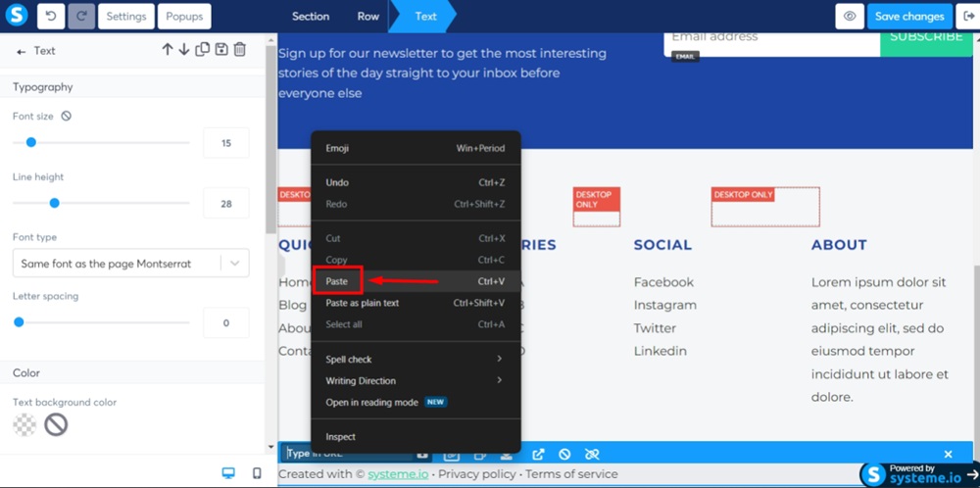980x488 pixels.
Task: Choose Emoji from the context menu
Action: click(415, 148)
